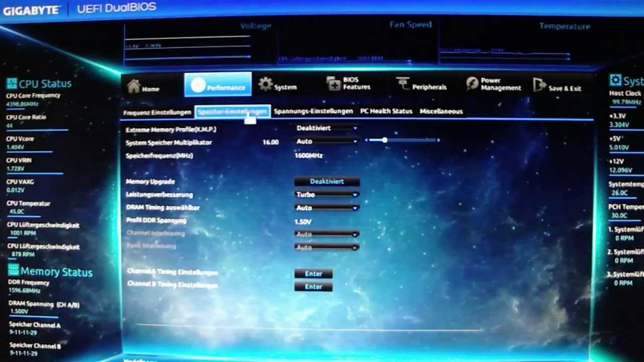Click the Extreme Memory Profile(X.M.P.) label
This screenshot has width=644, height=362.
click(x=171, y=130)
